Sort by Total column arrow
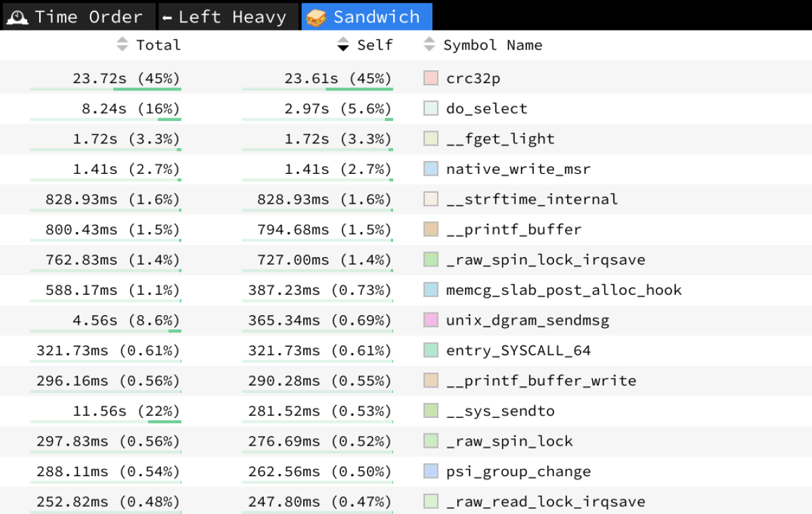Image resolution: width=812 pixels, height=514 pixels. tap(122, 45)
